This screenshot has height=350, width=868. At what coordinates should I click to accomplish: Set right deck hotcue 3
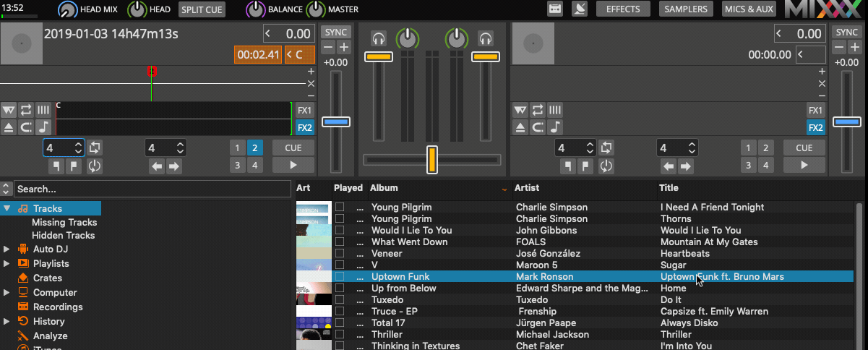pos(748,165)
